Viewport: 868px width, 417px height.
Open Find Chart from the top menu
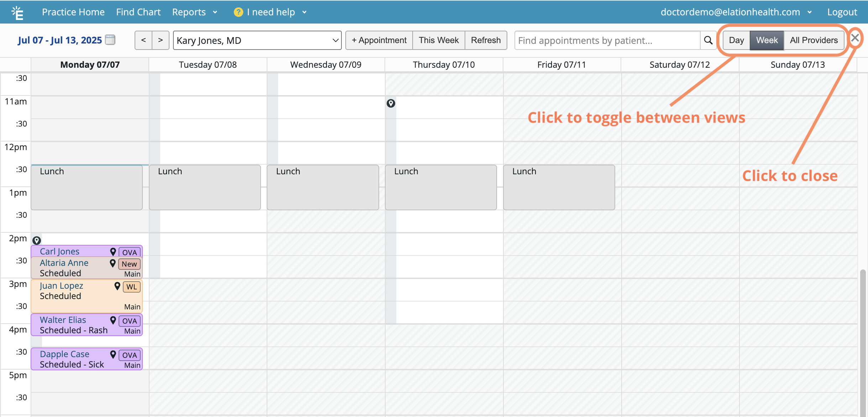[138, 12]
